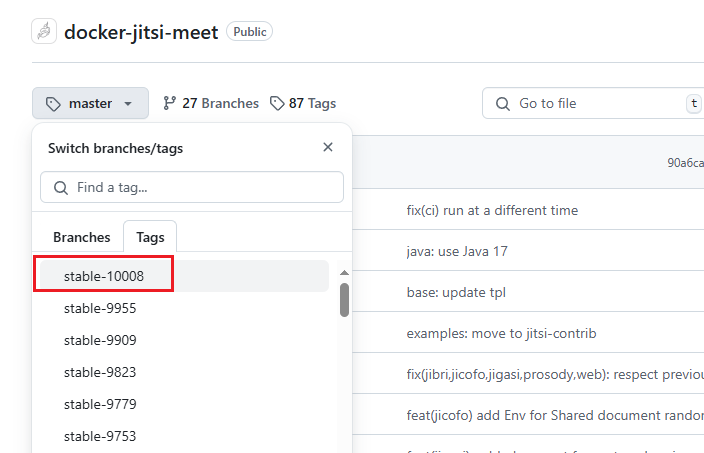Click the tag icon beside 87 Tags
Viewport: 704px width, 453px height.
point(277,103)
